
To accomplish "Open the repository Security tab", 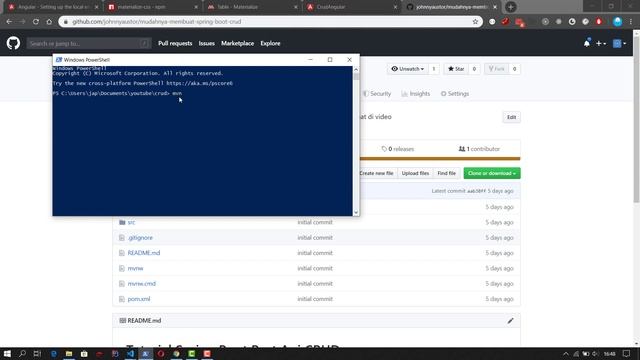I will [x=377, y=94].
